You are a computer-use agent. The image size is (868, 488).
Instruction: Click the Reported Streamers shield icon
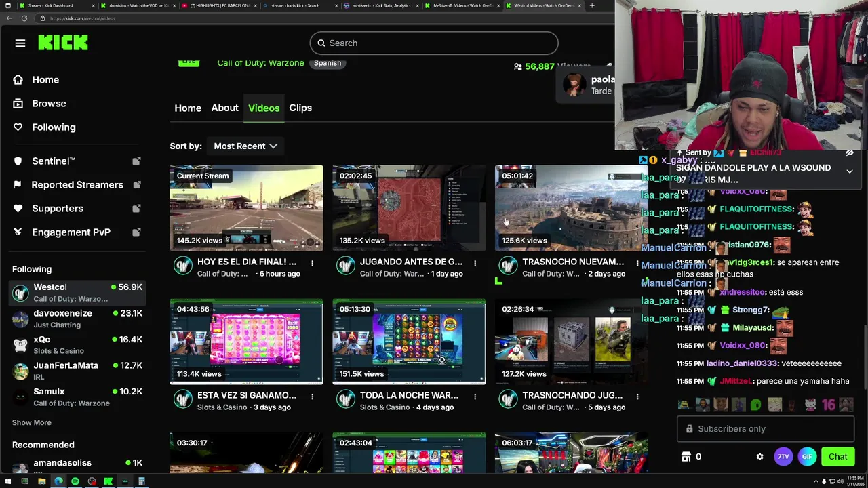[18, 185]
